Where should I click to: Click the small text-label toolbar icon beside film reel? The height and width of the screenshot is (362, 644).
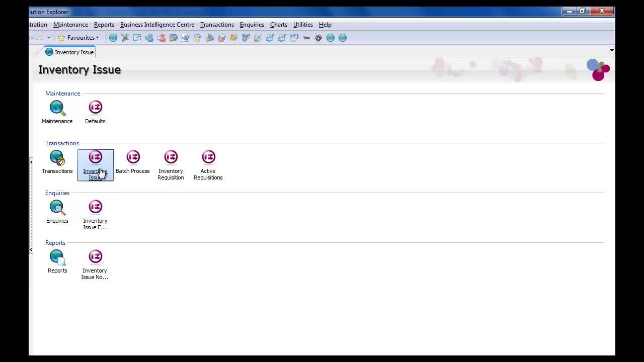point(306,38)
